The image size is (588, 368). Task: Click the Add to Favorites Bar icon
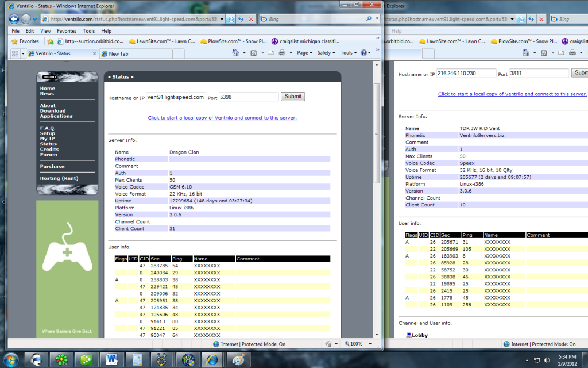click(51, 41)
